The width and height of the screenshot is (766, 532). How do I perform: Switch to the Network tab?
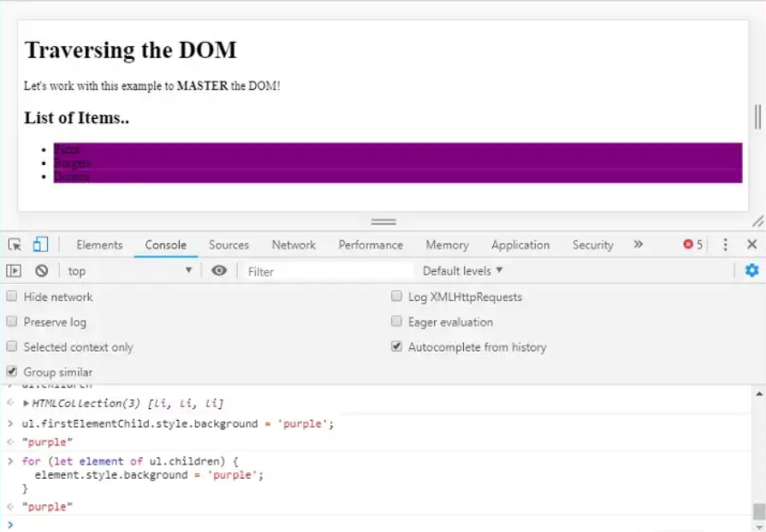[294, 245]
